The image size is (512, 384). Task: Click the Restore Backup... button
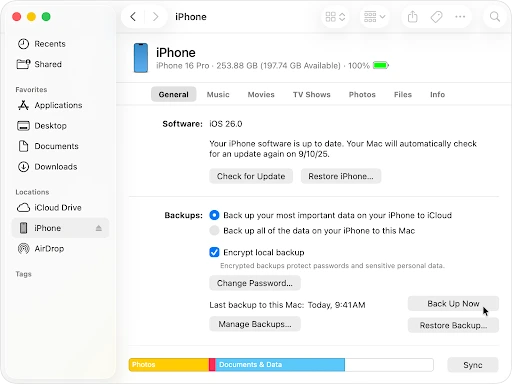click(453, 325)
